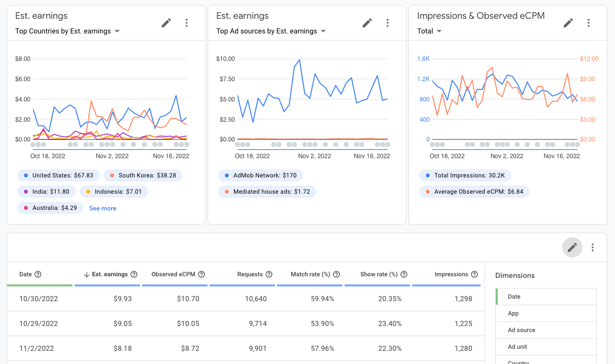Open more options for Ad sources chart
This screenshot has width=615, height=364.
coord(388,23)
